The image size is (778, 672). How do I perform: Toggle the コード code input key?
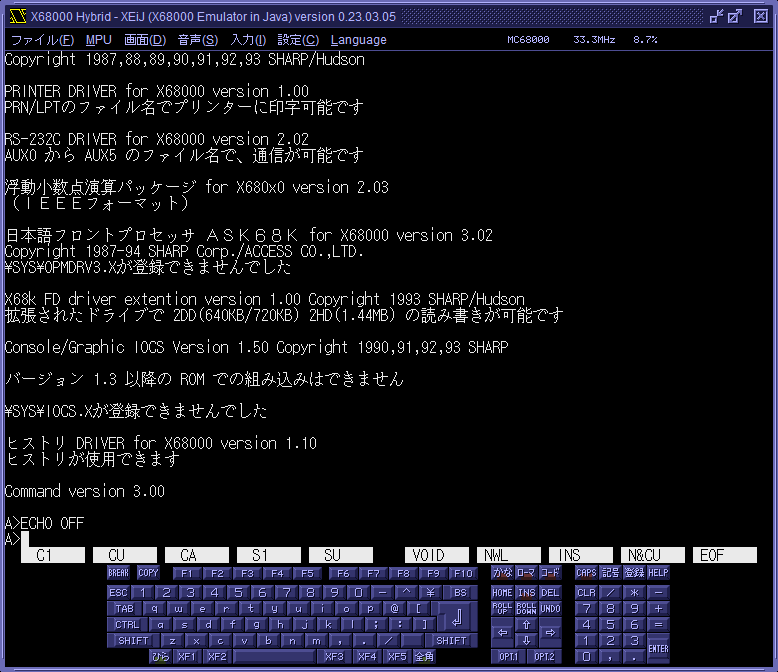tap(550, 573)
